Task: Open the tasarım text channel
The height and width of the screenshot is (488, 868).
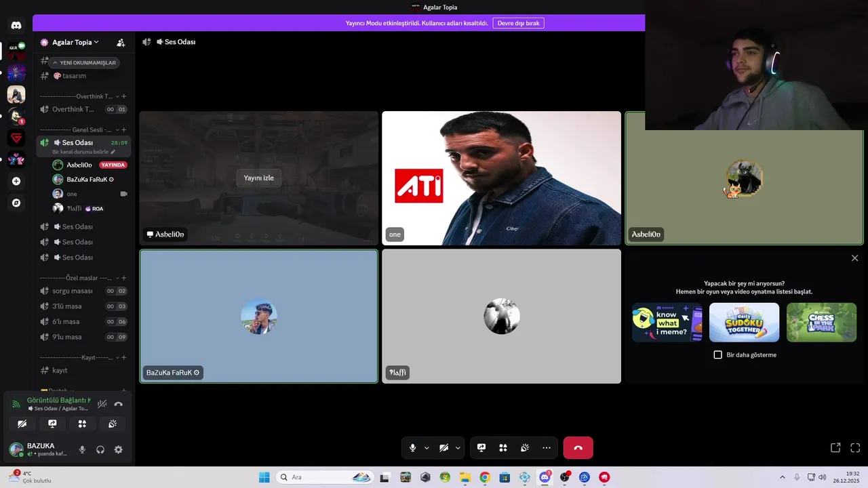Action: [83, 76]
